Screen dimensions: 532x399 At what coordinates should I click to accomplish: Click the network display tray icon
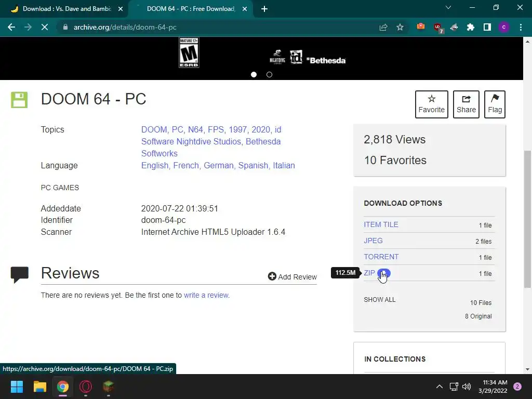tap(454, 387)
